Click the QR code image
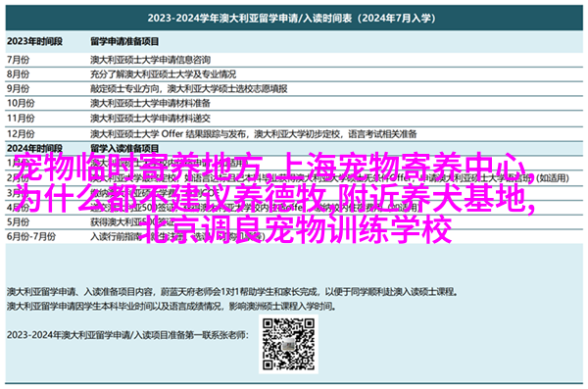The width and height of the screenshot is (588, 389). [288, 344]
